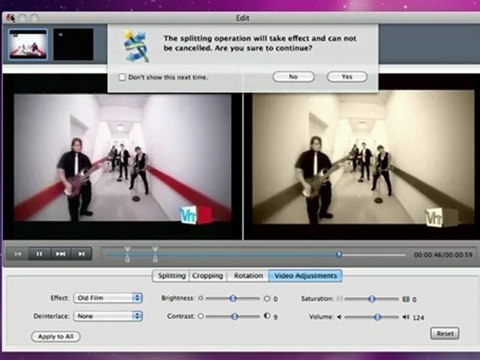
Task: Jump to the end of the clip
Action: (81, 254)
